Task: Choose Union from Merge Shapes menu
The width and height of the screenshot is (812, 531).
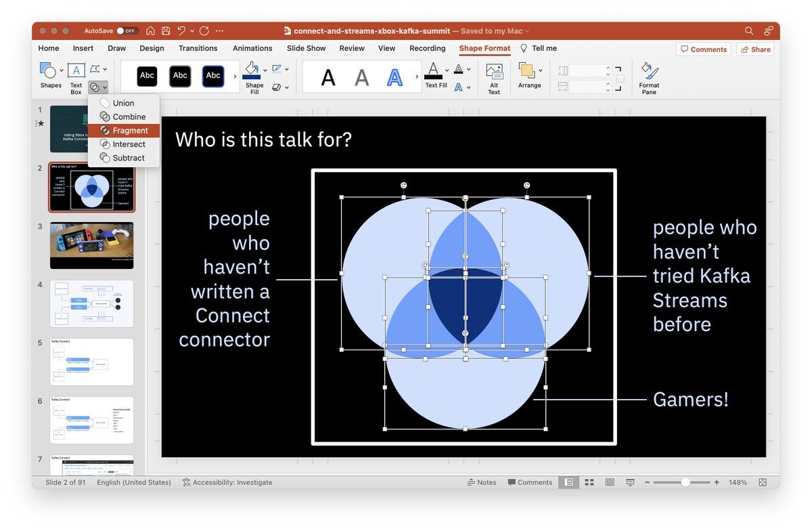Action: point(124,103)
